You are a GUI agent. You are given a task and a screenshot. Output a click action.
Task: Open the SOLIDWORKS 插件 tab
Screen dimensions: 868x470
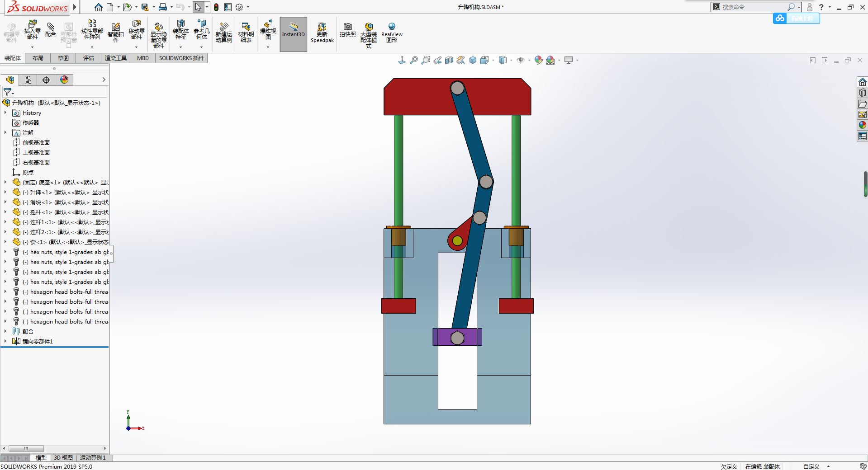(181, 58)
